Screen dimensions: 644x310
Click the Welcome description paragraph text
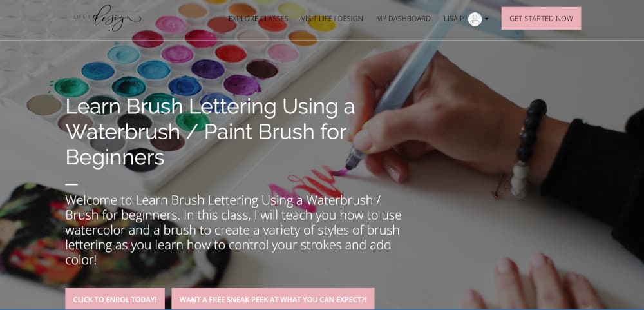click(233, 230)
